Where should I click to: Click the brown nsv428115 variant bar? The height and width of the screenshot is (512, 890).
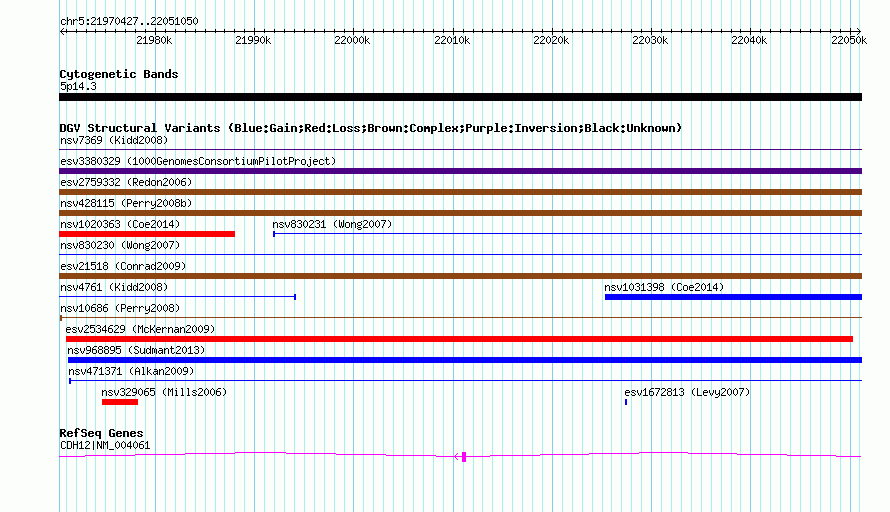(x=460, y=213)
